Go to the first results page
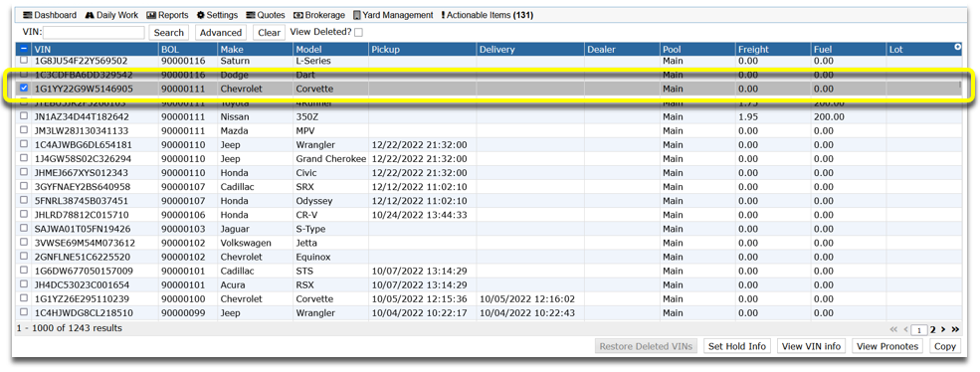The image size is (980, 372). [x=892, y=329]
